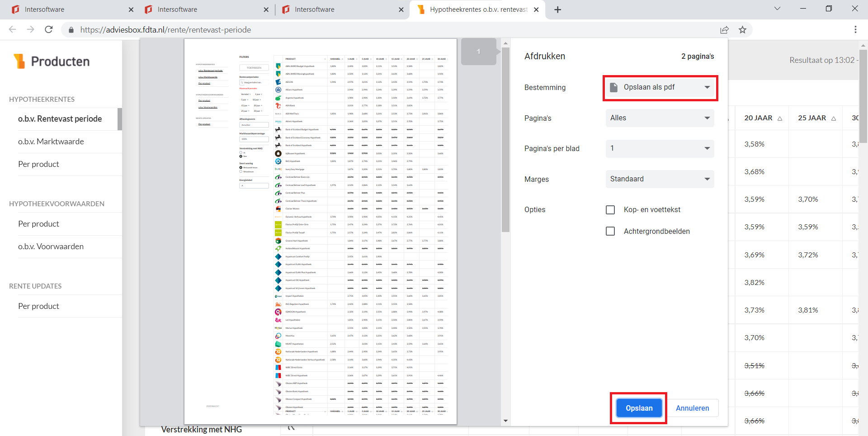
Task: Enable Achtergrondbeelden checkbox
Action: tap(610, 231)
